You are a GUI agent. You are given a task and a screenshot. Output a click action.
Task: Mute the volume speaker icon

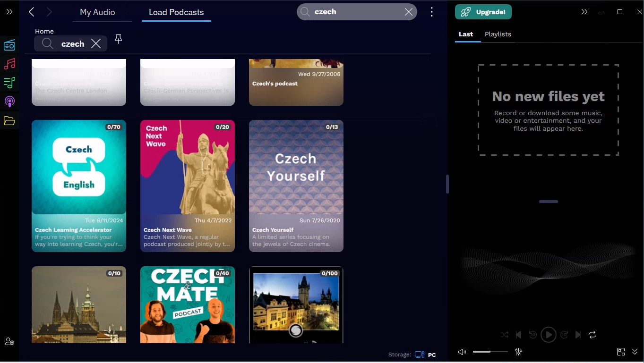click(x=462, y=352)
